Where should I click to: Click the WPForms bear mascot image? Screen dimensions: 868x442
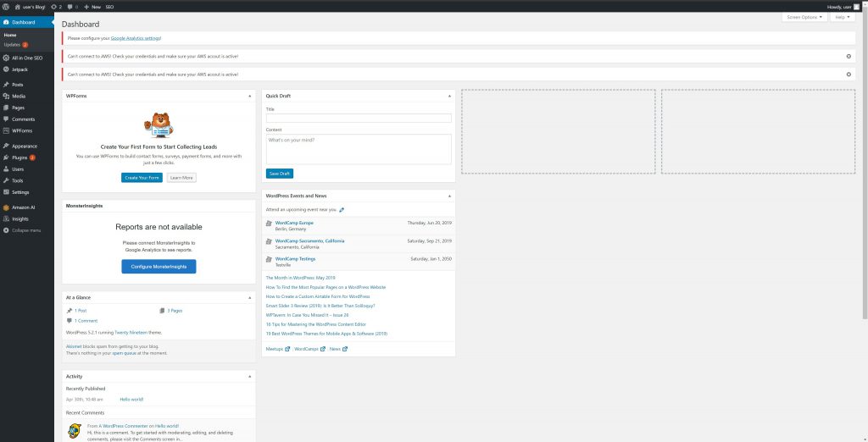click(x=159, y=125)
